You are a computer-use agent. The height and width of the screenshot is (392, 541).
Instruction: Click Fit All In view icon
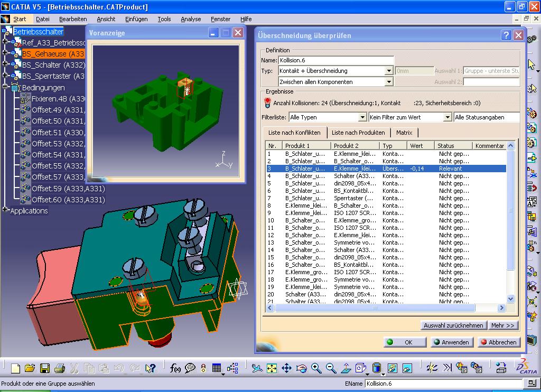point(272,368)
